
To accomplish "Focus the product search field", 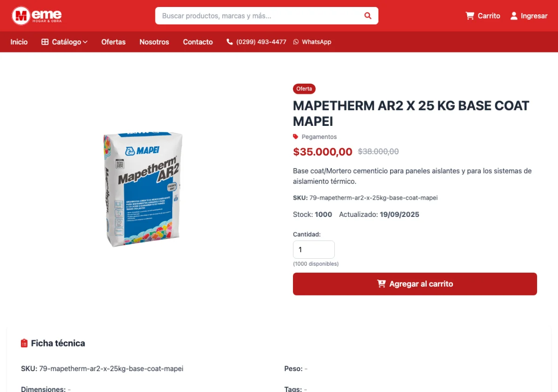I will point(260,16).
